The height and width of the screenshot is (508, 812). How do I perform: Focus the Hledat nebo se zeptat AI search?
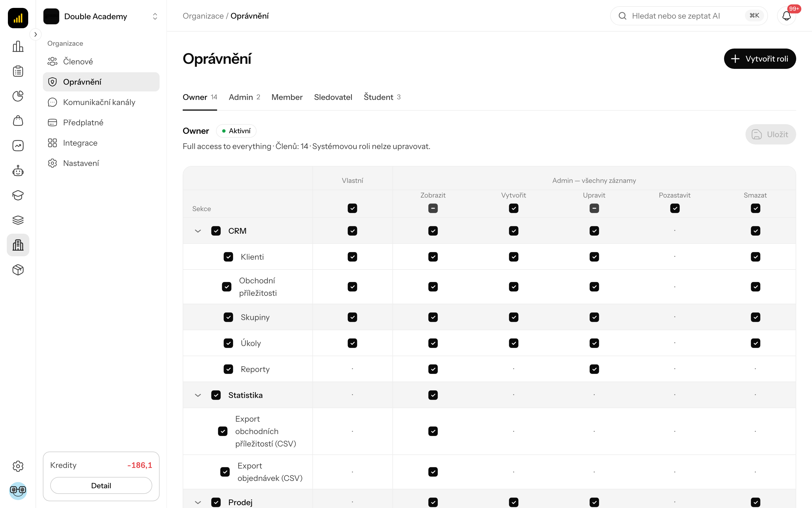point(689,16)
